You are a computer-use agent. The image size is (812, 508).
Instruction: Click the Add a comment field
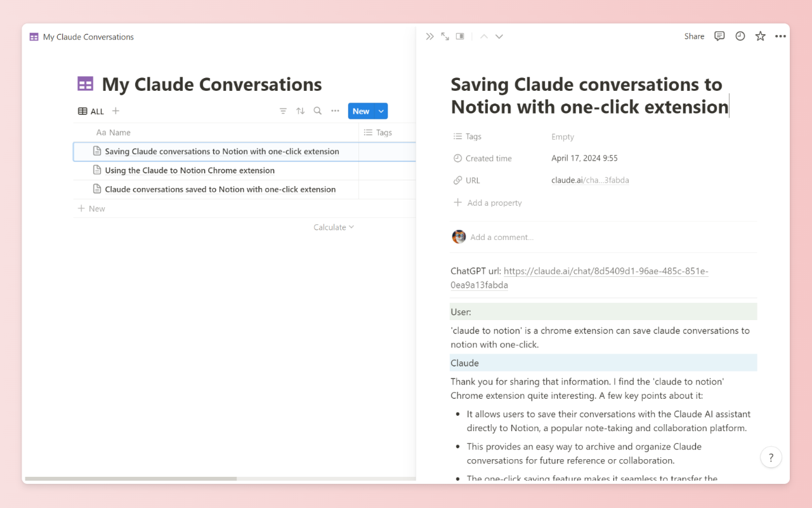502,237
